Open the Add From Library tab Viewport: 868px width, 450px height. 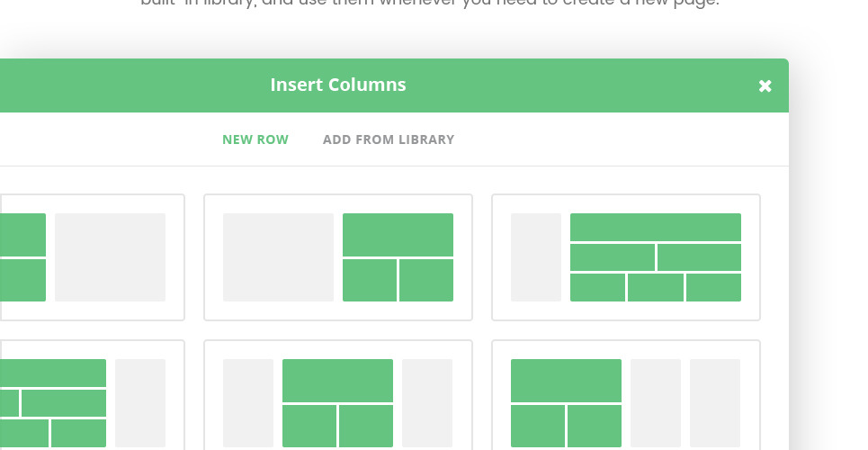(x=388, y=139)
